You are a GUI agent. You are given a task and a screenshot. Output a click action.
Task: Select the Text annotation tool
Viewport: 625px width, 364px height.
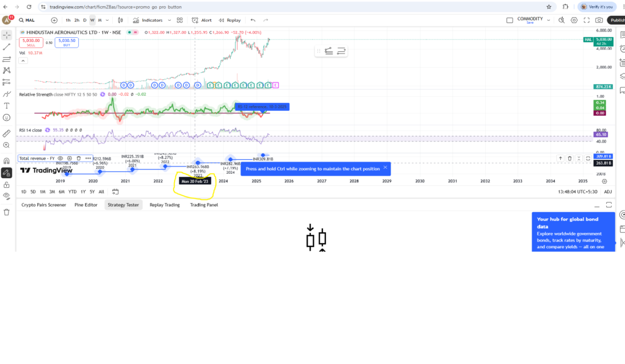tap(6, 106)
